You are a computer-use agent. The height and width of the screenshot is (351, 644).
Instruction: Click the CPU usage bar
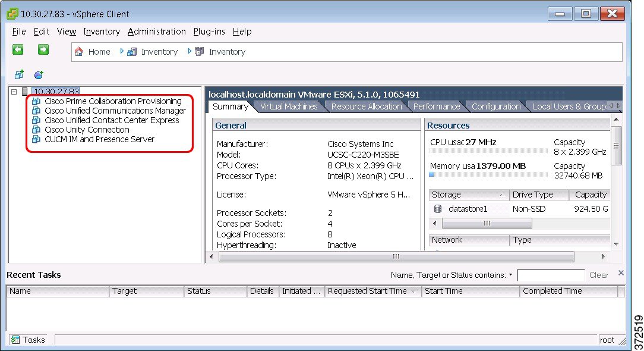point(488,151)
